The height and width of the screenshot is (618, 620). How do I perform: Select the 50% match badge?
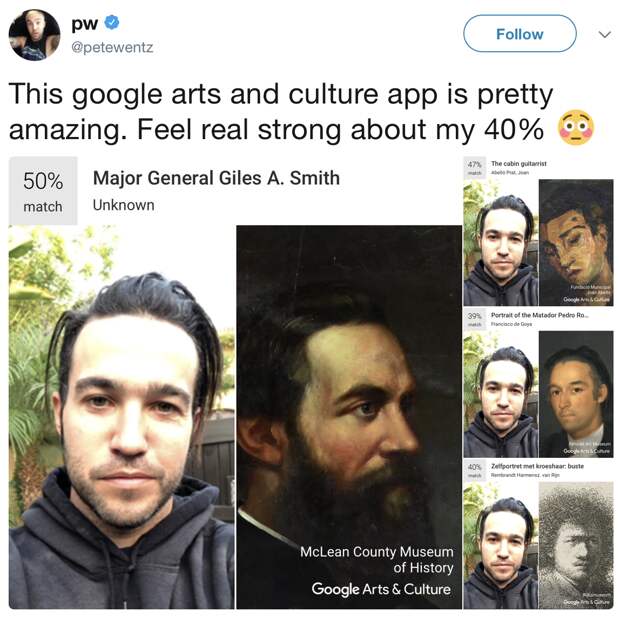click(x=43, y=191)
